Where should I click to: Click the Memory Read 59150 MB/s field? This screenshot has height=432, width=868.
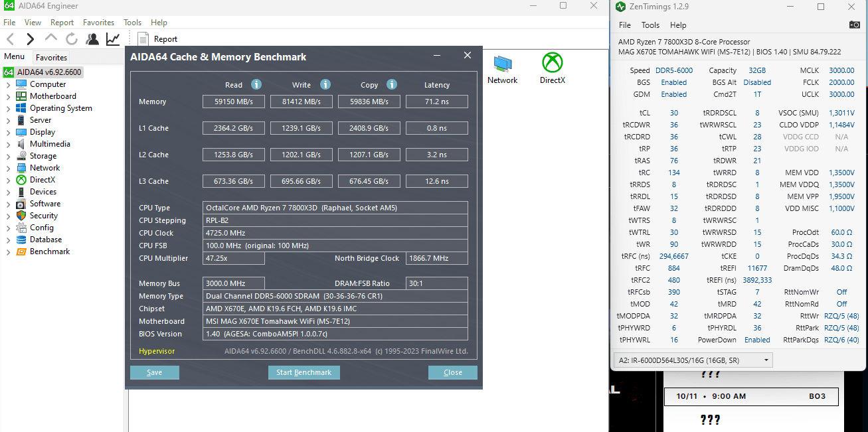point(234,102)
